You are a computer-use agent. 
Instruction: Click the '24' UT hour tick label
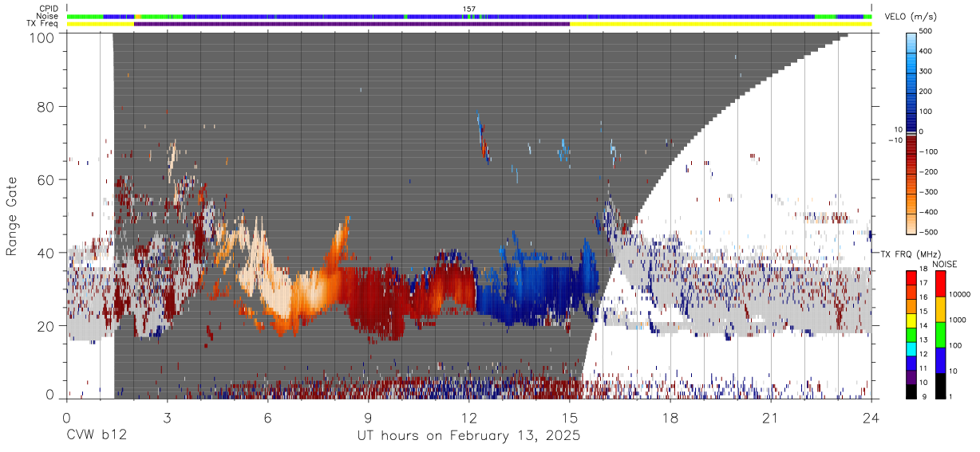[871, 417]
